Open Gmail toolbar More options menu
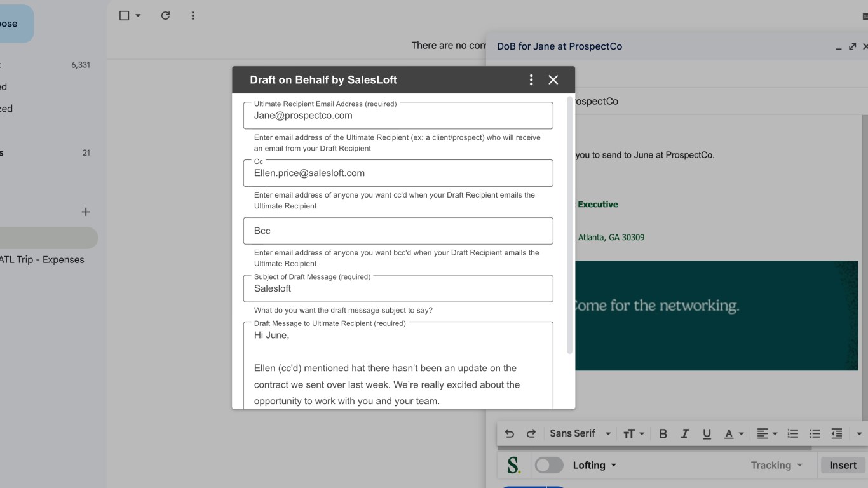 [x=193, y=15]
